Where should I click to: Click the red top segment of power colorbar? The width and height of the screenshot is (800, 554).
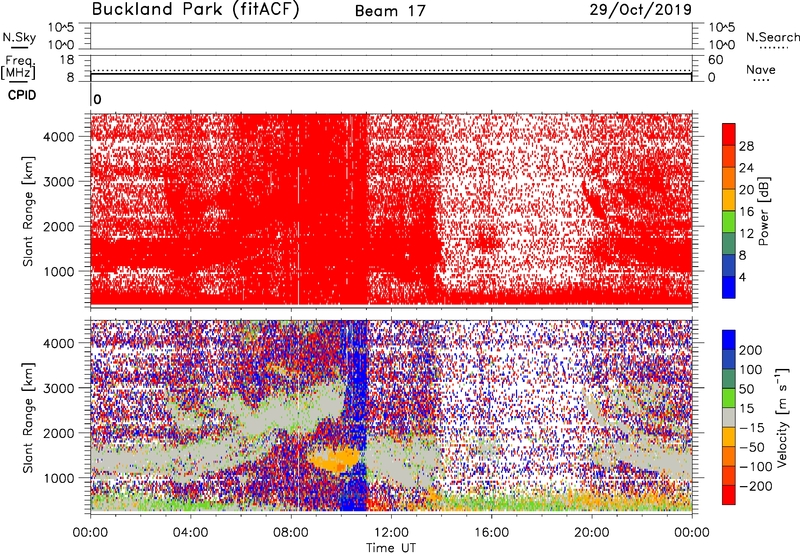729,135
